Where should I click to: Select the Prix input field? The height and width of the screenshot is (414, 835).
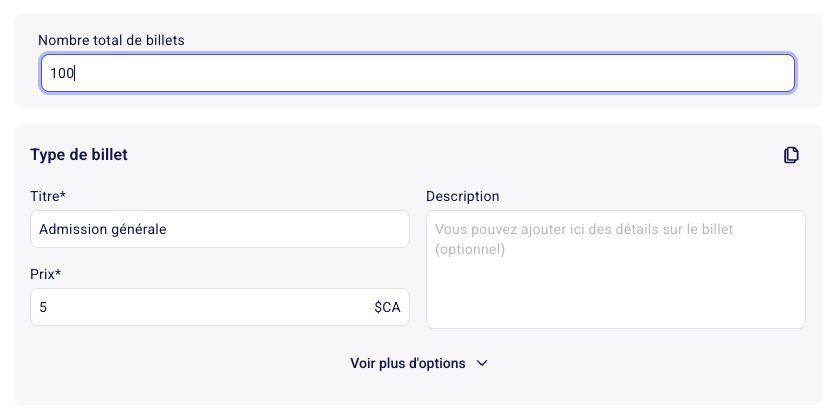pos(220,307)
